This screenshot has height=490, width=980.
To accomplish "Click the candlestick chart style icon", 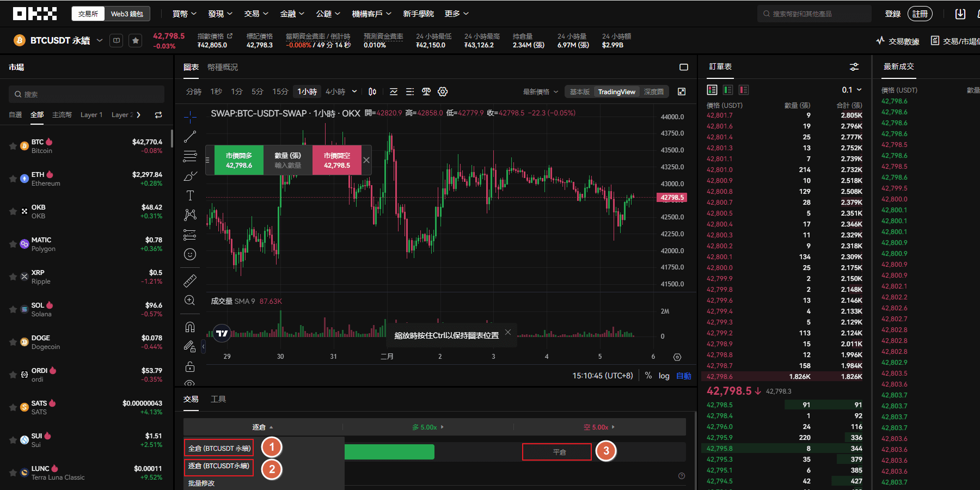I will pyautogui.click(x=372, y=91).
